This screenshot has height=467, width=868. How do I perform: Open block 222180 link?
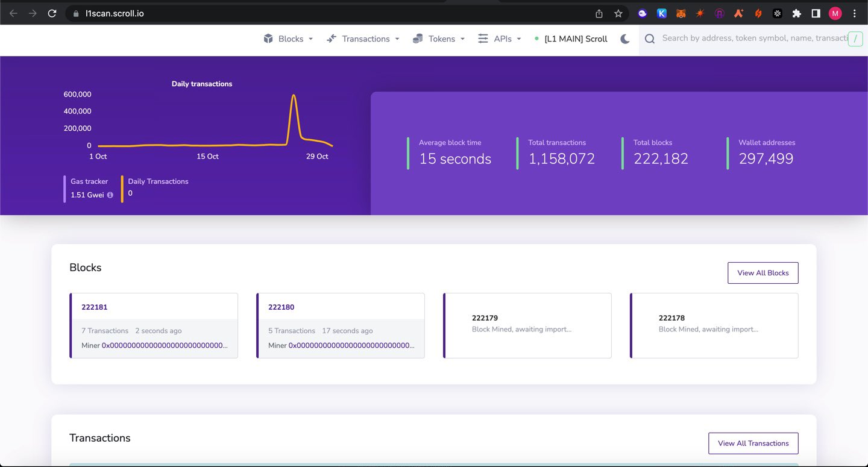pos(281,307)
